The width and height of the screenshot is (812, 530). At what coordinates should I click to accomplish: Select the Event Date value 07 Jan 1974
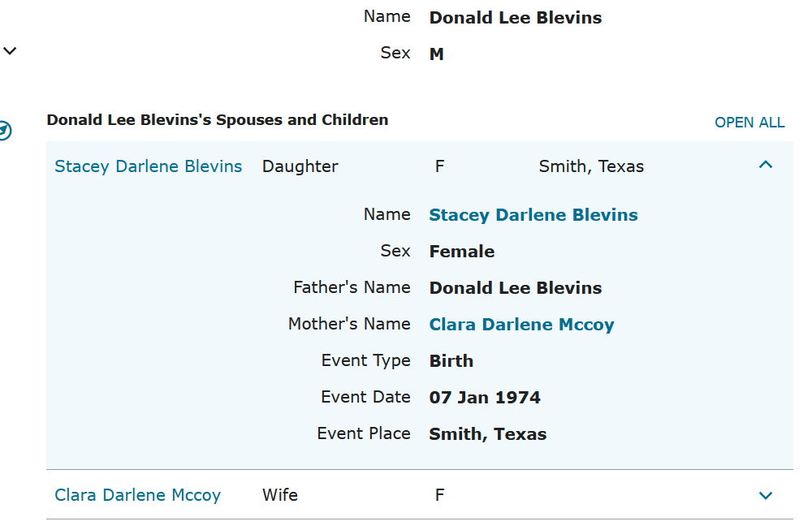pos(485,398)
